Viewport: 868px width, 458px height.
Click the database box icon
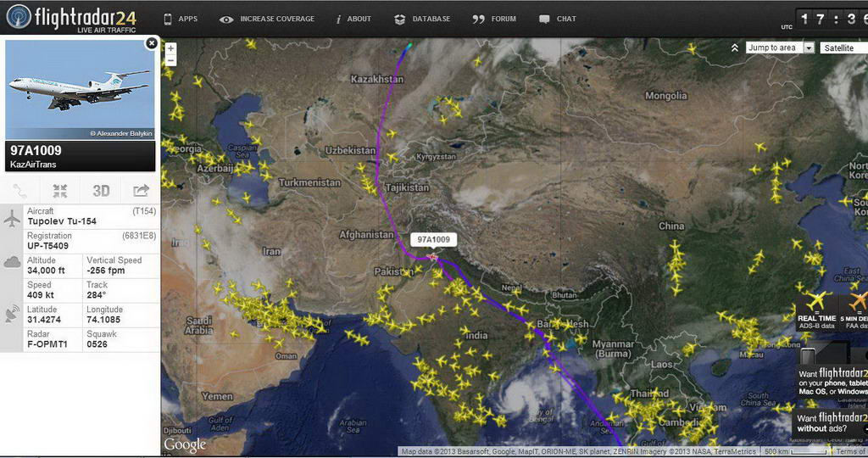click(x=400, y=20)
